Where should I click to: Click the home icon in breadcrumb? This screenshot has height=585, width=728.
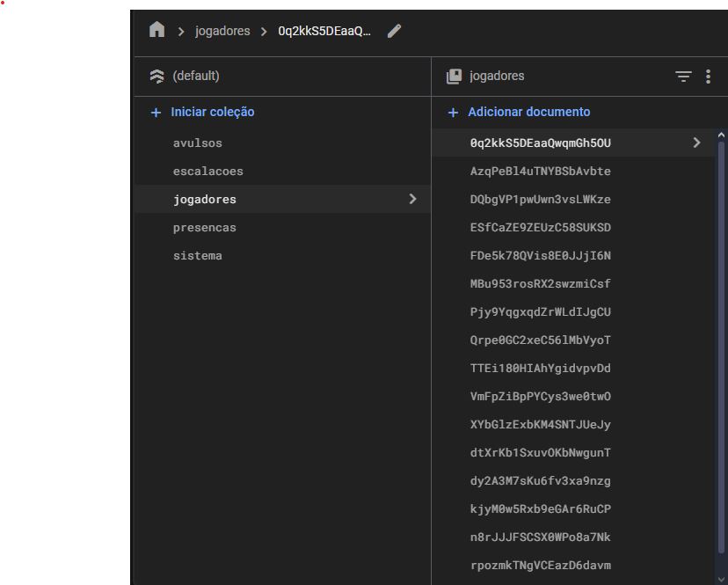tap(157, 31)
